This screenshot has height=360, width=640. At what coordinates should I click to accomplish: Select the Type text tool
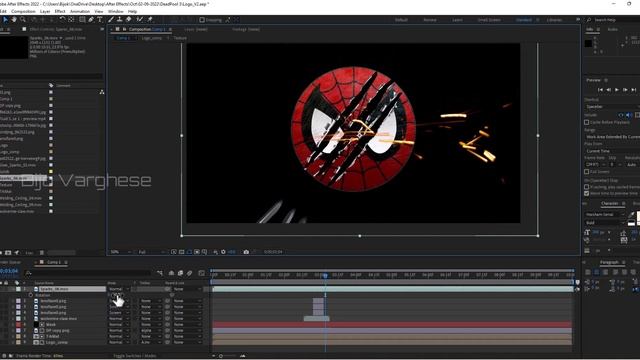[x=99, y=20]
